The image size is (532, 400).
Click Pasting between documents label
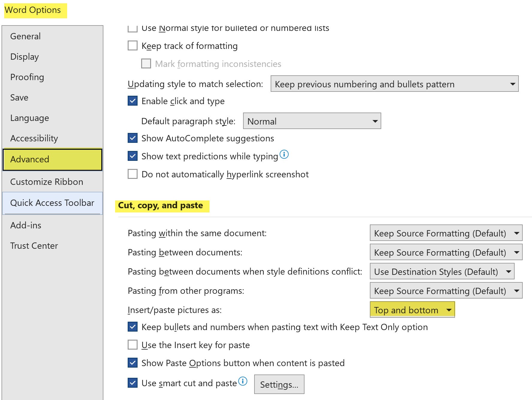pos(185,252)
